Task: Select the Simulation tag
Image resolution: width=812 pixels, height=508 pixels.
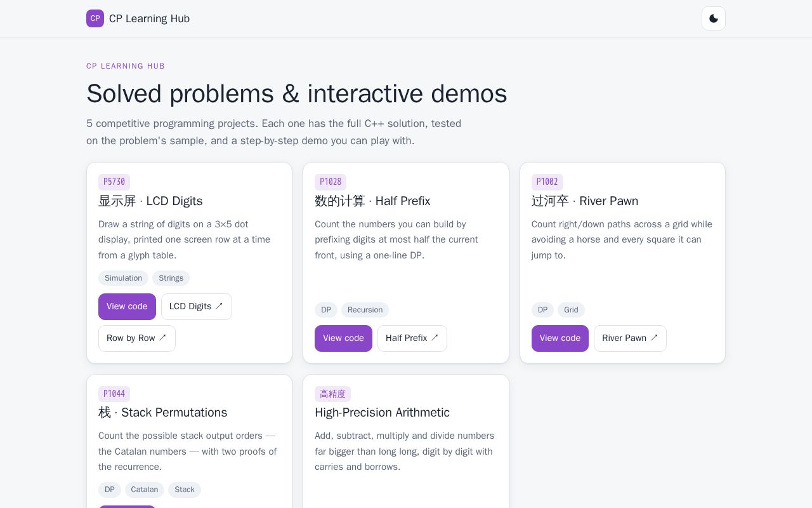Action: click(x=123, y=278)
